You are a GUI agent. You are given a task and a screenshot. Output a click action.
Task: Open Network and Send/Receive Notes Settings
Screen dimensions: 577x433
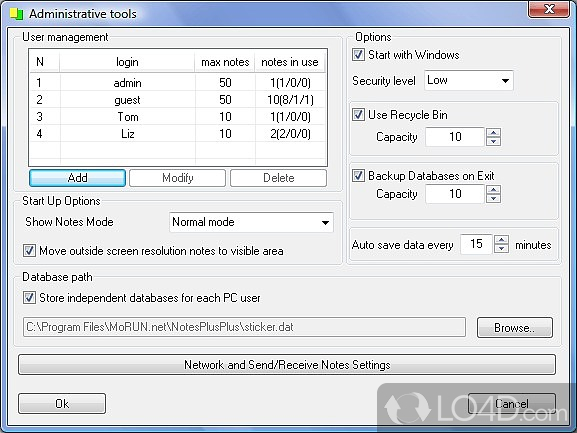tap(287, 365)
